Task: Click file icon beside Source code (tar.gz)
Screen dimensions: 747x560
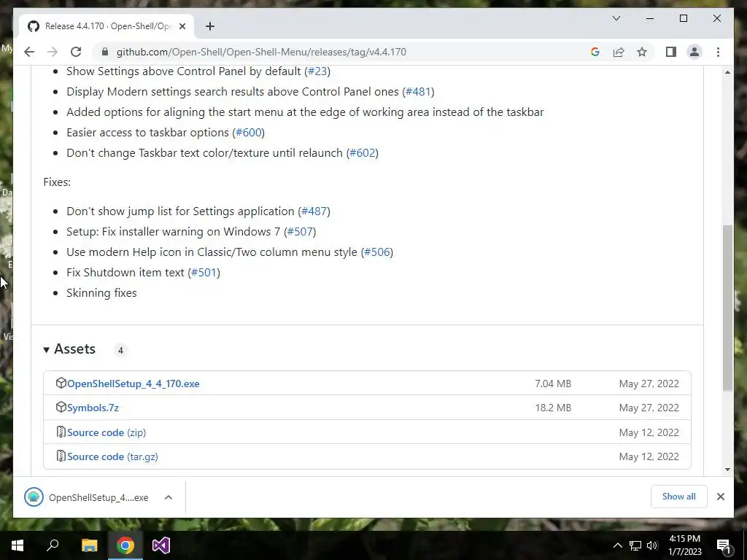Action: tap(61, 456)
